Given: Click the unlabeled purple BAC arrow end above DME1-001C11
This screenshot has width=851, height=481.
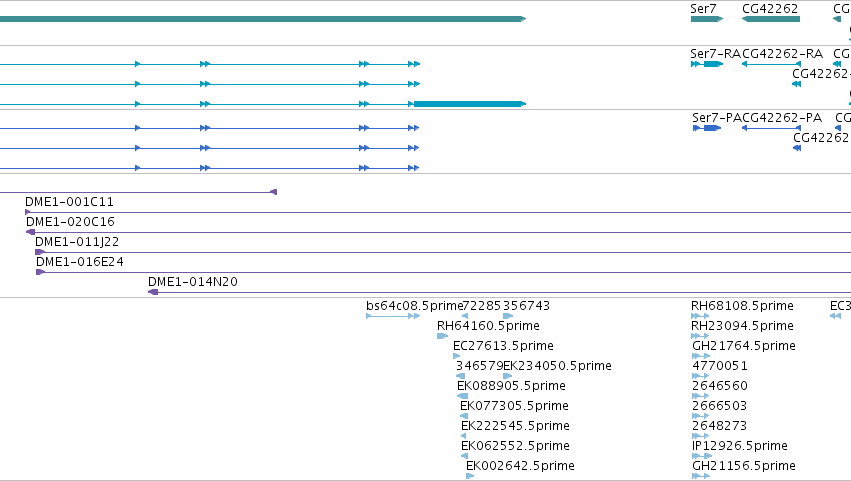Looking at the screenshot, I should click(274, 192).
